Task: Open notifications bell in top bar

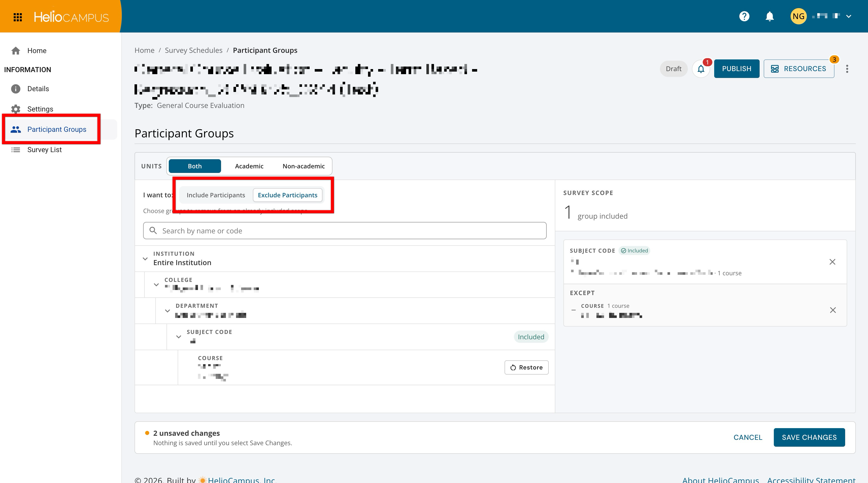Action: (x=770, y=16)
